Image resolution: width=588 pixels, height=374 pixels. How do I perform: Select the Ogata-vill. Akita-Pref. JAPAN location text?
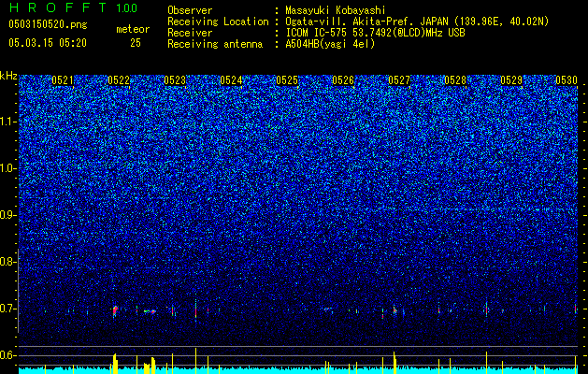(x=417, y=22)
